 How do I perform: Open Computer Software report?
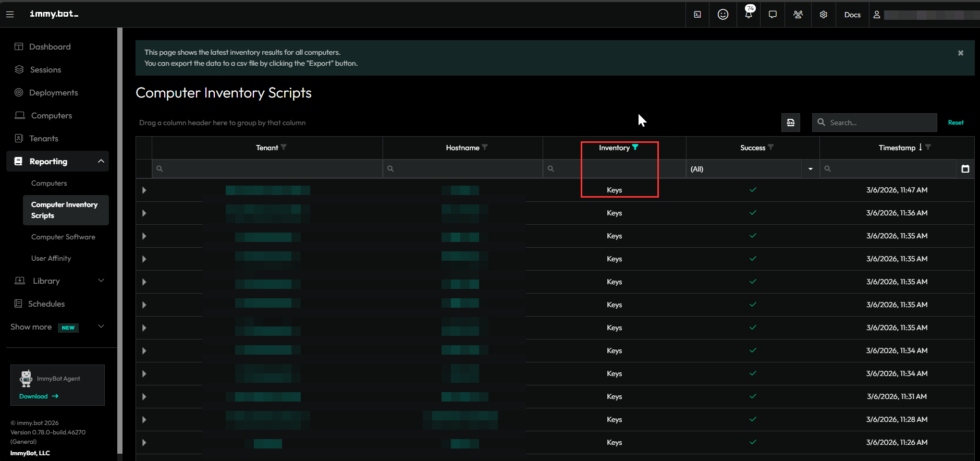pos(63,237)
